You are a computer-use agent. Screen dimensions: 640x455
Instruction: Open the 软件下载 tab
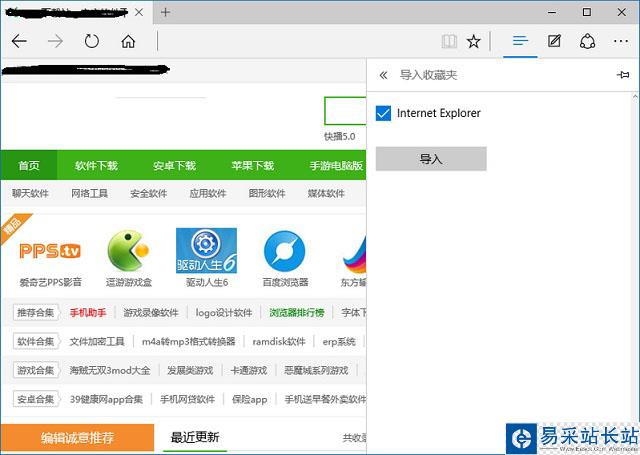pos(96,165)
